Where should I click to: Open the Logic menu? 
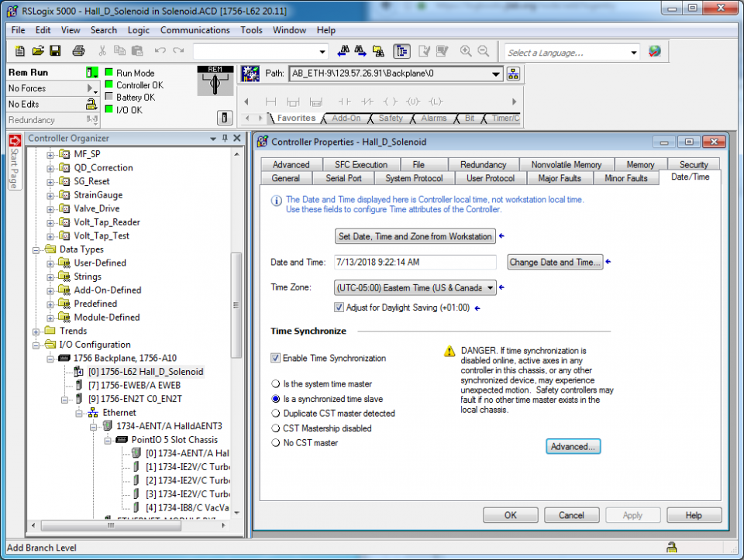tap(138, 30)
